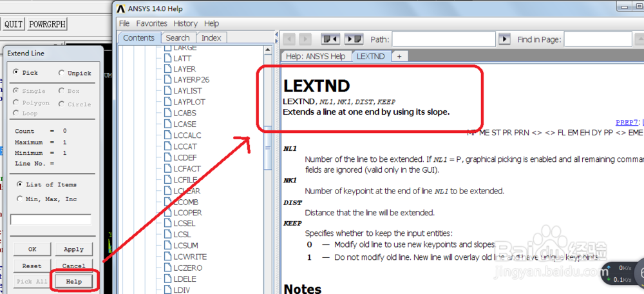Click the ANSYS logo in title bar
Screen dimensions: 644x294
pos(120,8)
